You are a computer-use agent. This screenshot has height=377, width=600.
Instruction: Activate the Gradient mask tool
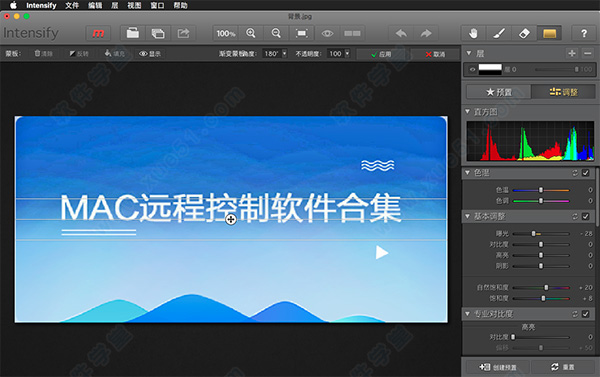pos(549,34)
